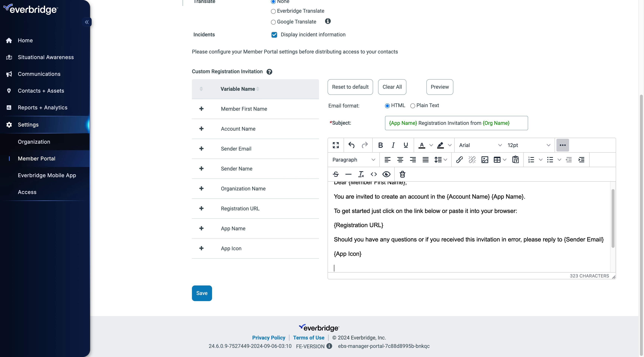Save the Member Portal settings

point(202,293)
